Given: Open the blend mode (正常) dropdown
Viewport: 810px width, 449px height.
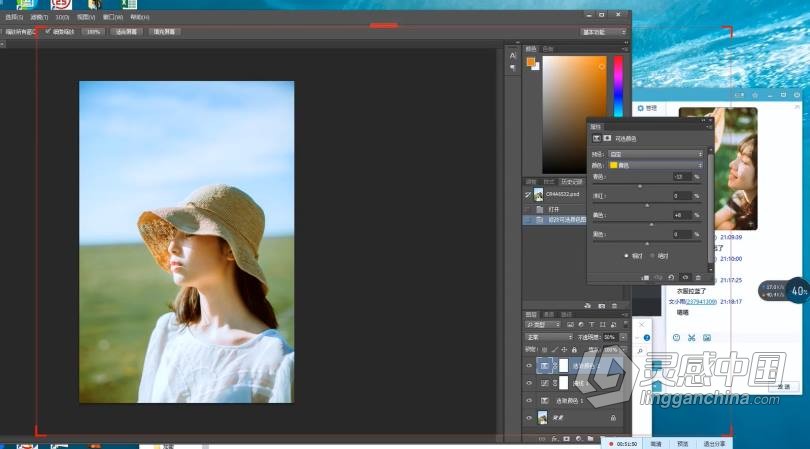Looking at the screenshot, I should tap(549, 337).
